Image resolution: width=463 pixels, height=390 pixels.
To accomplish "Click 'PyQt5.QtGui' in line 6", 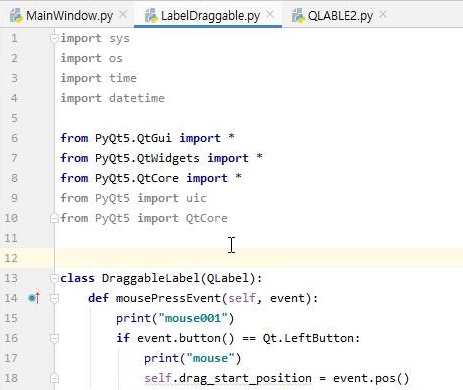I will 133,138.
